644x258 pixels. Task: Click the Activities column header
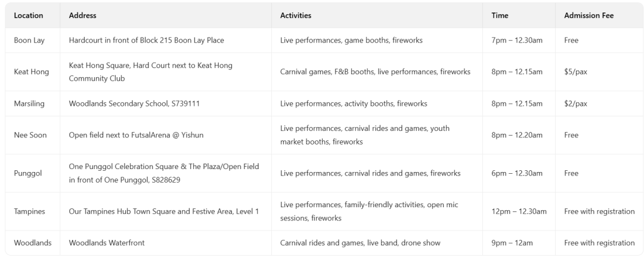click(x=296, y=15)
